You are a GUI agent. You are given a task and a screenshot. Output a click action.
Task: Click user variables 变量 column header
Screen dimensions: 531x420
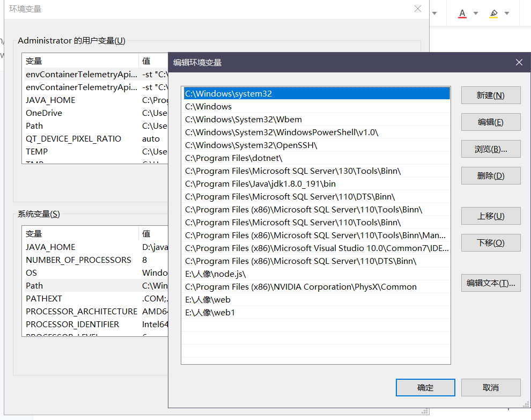80,61
